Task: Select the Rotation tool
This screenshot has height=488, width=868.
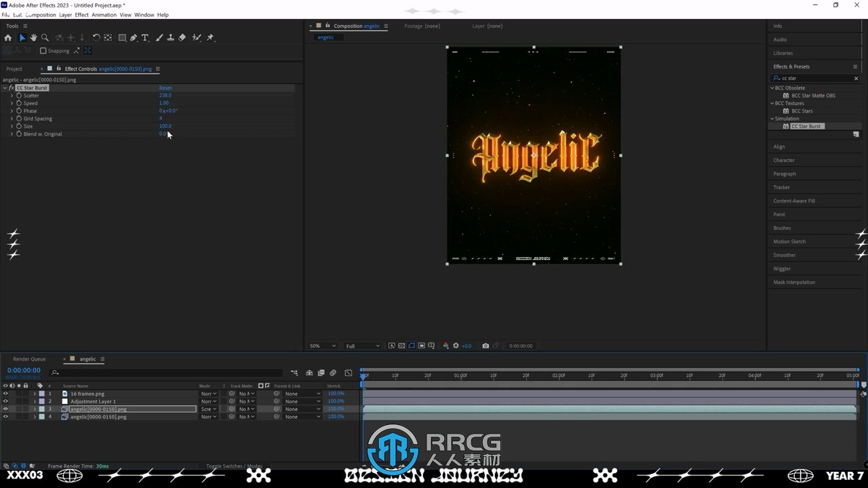Action: coord(96,38)
